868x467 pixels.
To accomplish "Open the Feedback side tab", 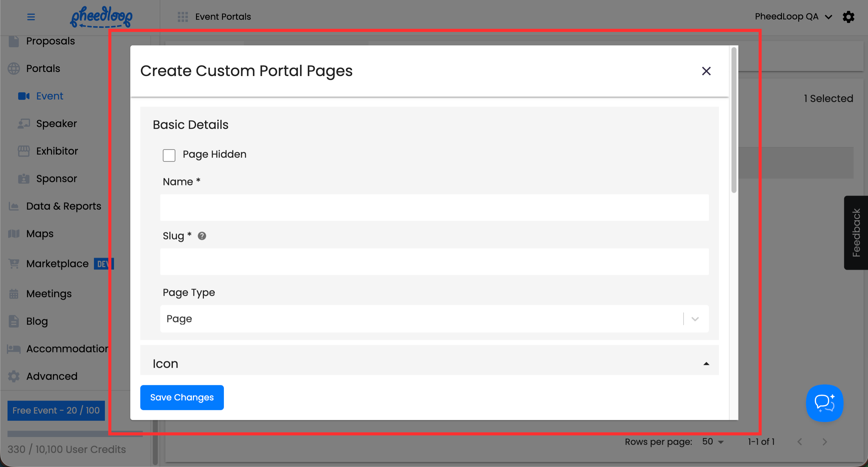I will click(855, 232).
